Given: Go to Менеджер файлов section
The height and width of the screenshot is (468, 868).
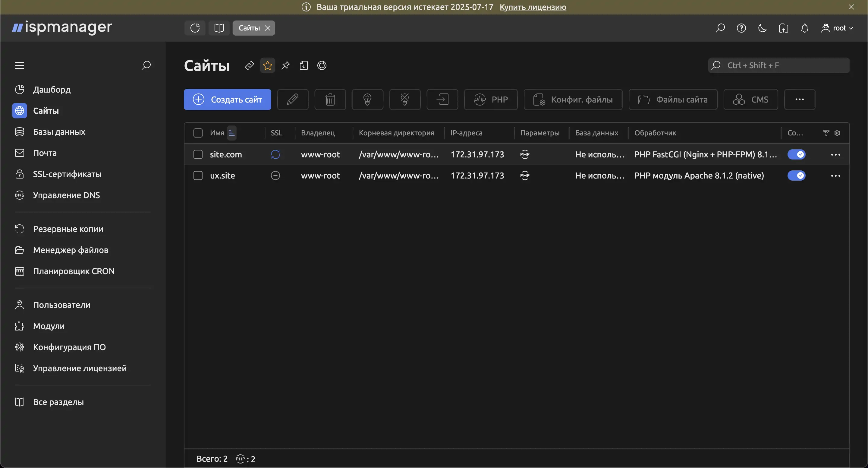Looking at the screenshot, I should 71,250.
